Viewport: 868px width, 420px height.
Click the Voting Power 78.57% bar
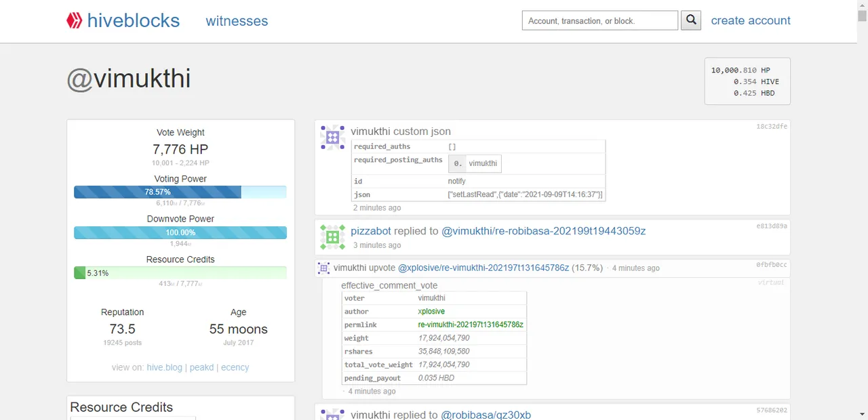(x=180, y=192)
